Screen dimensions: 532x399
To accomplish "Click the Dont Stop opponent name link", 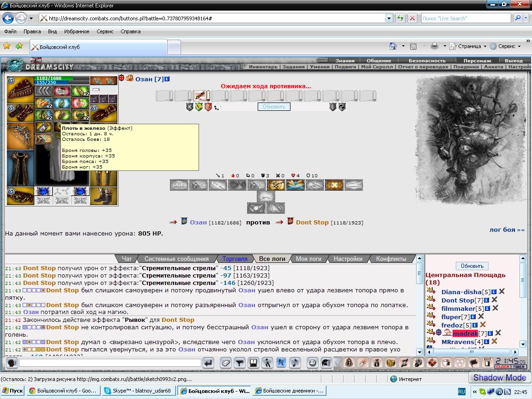I will pos(312,223).
